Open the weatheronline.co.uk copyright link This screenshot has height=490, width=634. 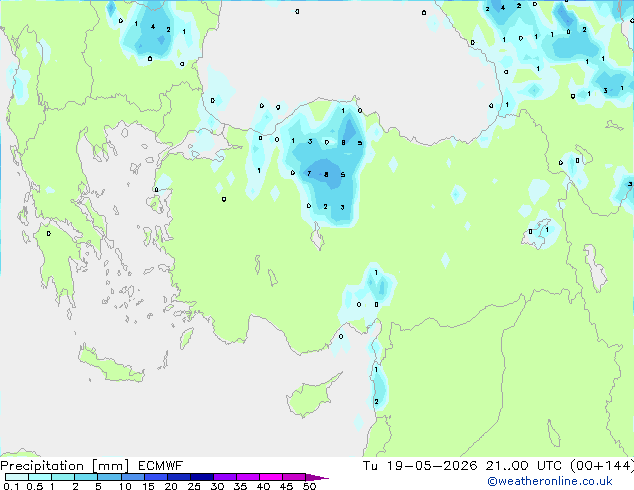click(549, 481)
